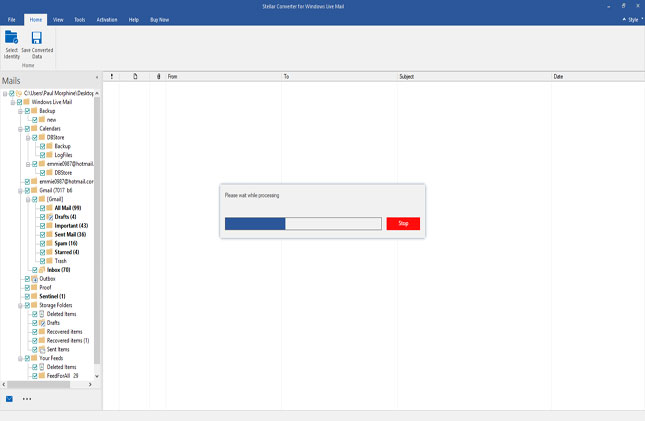This screenshot has width=645, height=421.
Task: Click Storage Folders Drafts icon
Action: (x=42, y=323)
